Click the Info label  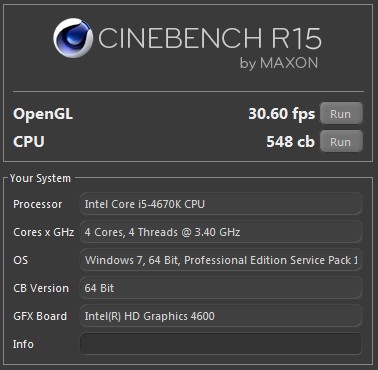(23, 344)
